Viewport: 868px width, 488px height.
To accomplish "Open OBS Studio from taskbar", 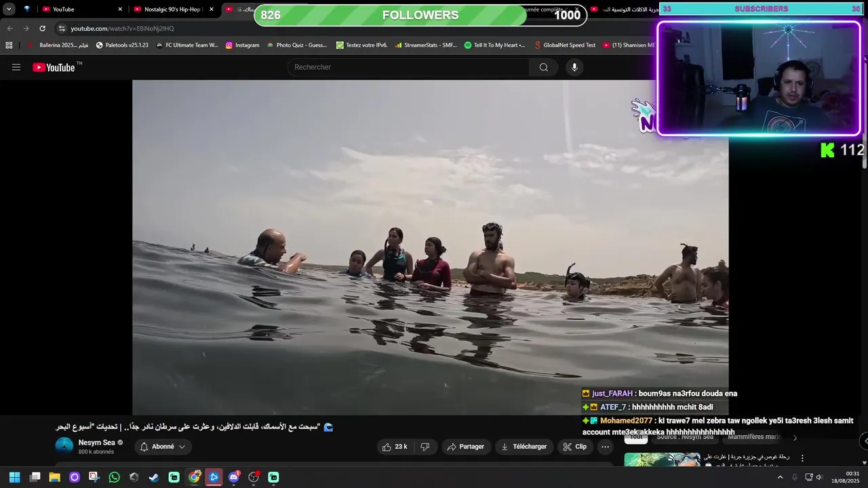I will pyautogui.click(x=254, y=477).
